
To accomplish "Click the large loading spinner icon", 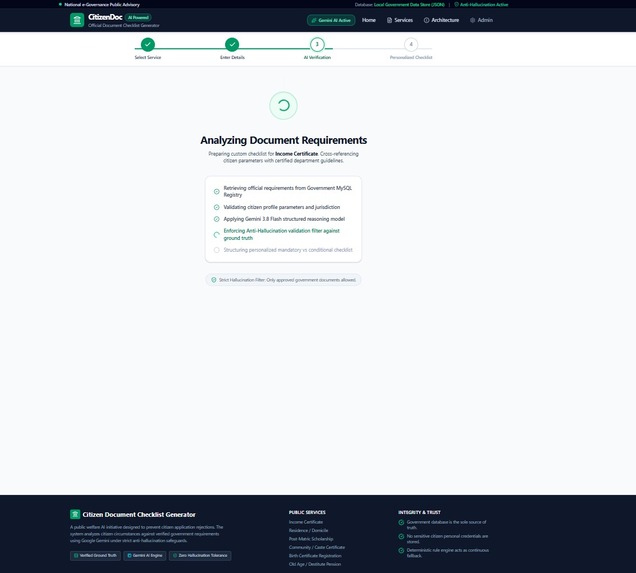I will coord(284,106).
